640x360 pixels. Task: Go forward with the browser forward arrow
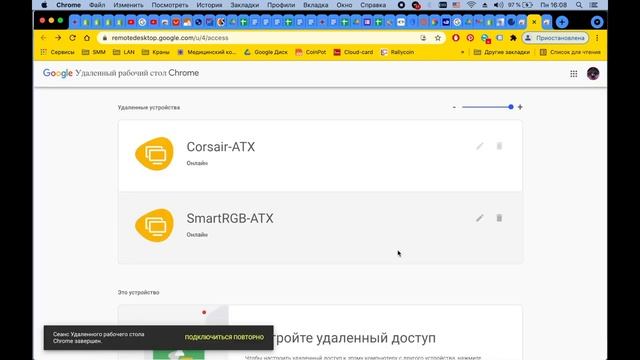coord(58,38)
